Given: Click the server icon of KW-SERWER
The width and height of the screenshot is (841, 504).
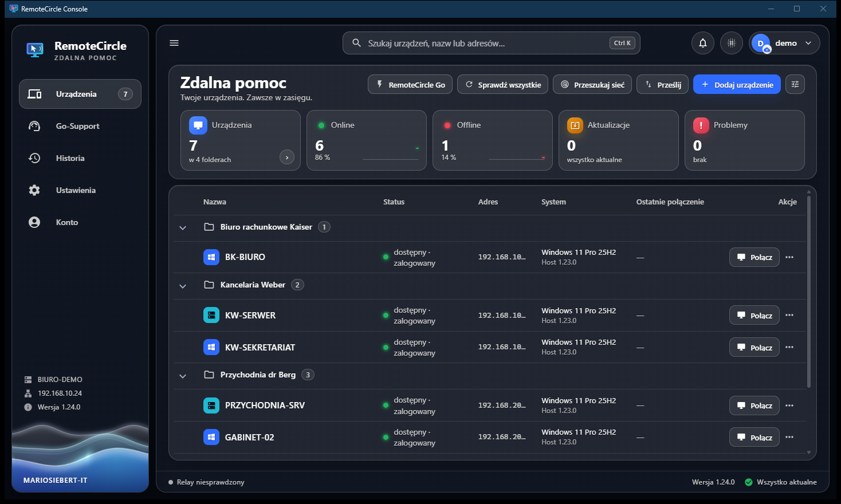Looking at the screenshot, I should [211, 315].
